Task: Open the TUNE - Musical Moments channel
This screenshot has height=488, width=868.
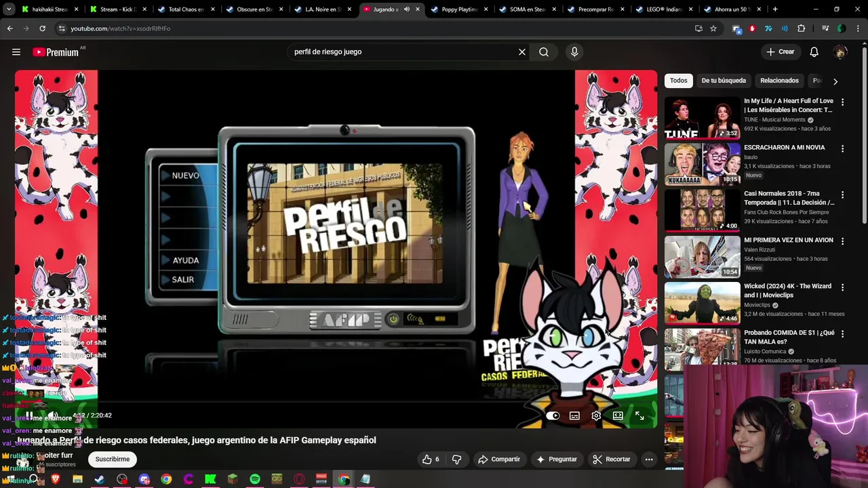Action: (x=774, y=120)
